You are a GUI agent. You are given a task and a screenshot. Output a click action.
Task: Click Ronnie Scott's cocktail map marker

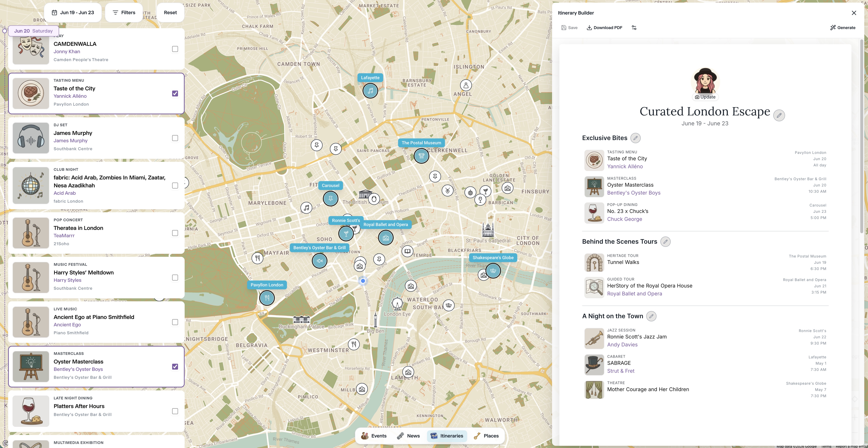tap(346, 233)
